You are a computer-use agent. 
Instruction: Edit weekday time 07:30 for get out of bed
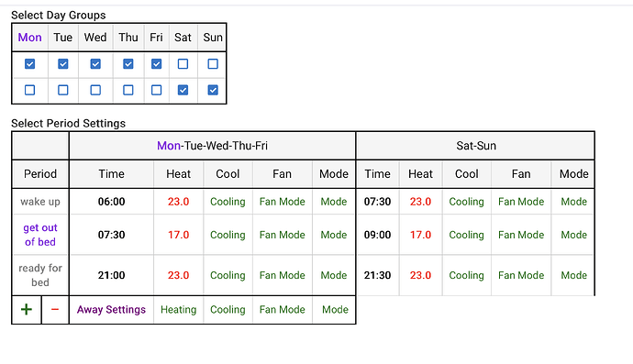[111, 235]
